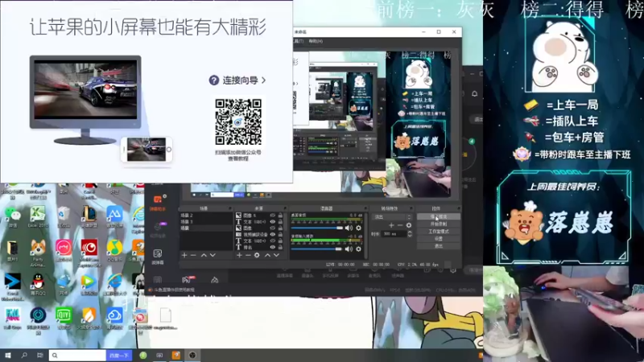Click taskbar search magnifier icon
Screen dimensions: 644x362
point(24,355)
